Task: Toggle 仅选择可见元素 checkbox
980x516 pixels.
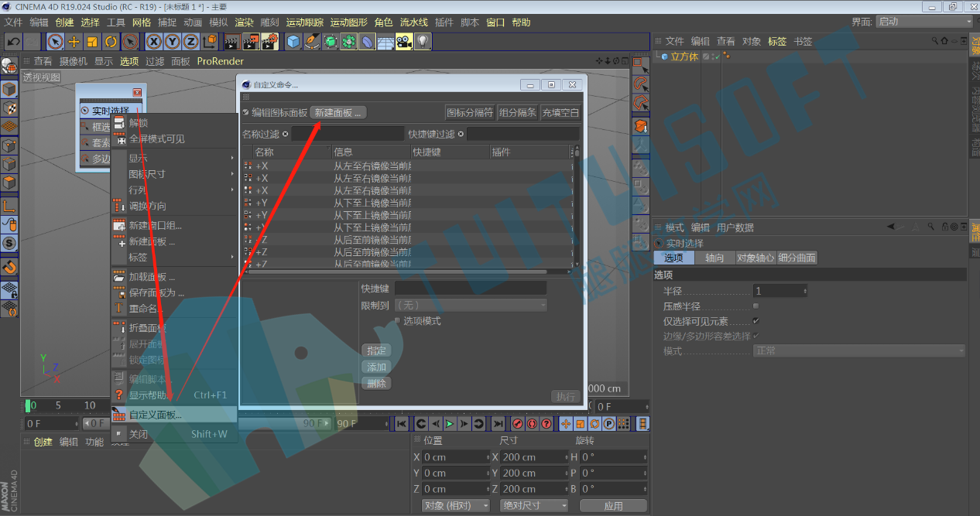Action: click(x=756, y=321)
